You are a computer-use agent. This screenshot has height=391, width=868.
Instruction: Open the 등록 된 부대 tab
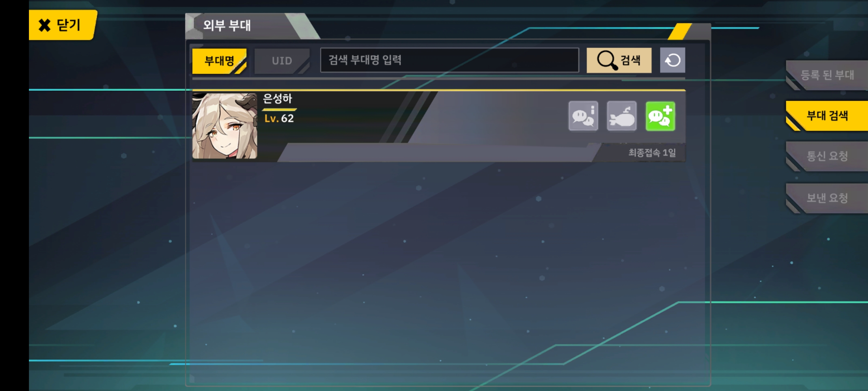click(827, 75)
